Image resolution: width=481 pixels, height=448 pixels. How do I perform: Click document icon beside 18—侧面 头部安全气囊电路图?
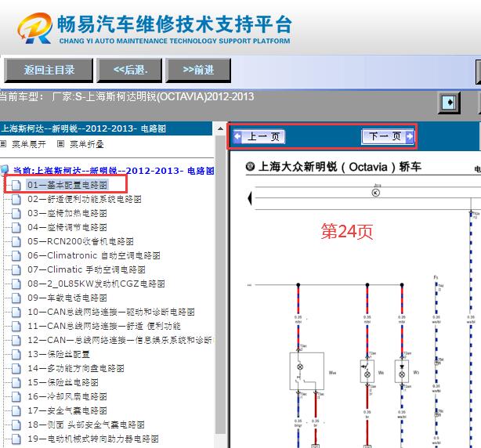click(x=16, y=425)
